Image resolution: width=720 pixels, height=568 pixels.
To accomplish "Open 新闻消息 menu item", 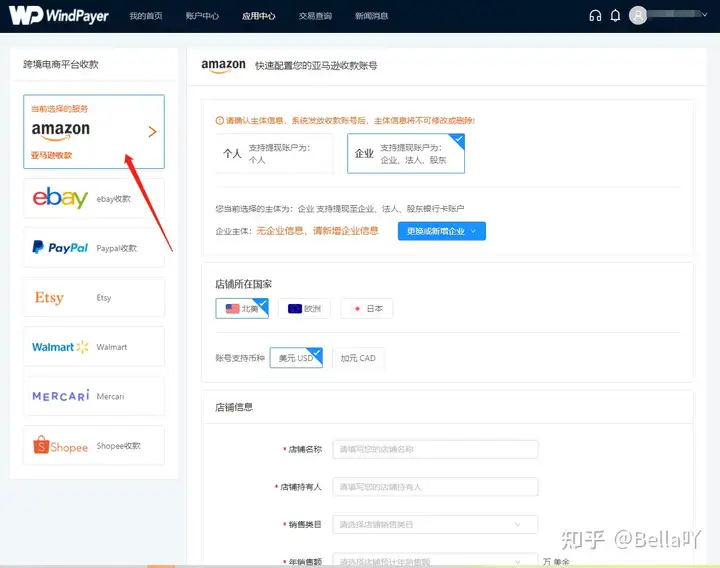I will [371, 16].
